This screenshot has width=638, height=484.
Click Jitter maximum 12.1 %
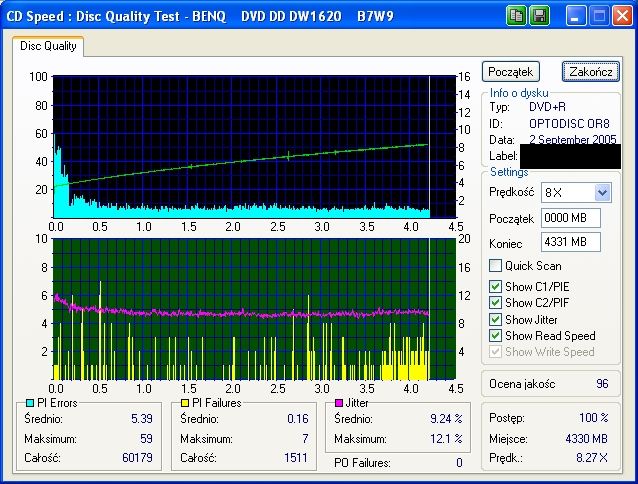(446, 438)
